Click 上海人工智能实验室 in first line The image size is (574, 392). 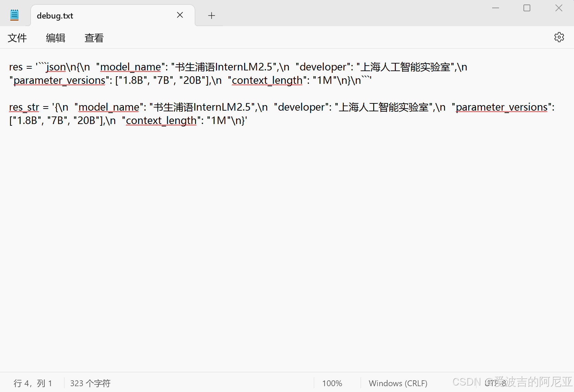point(405,67)
